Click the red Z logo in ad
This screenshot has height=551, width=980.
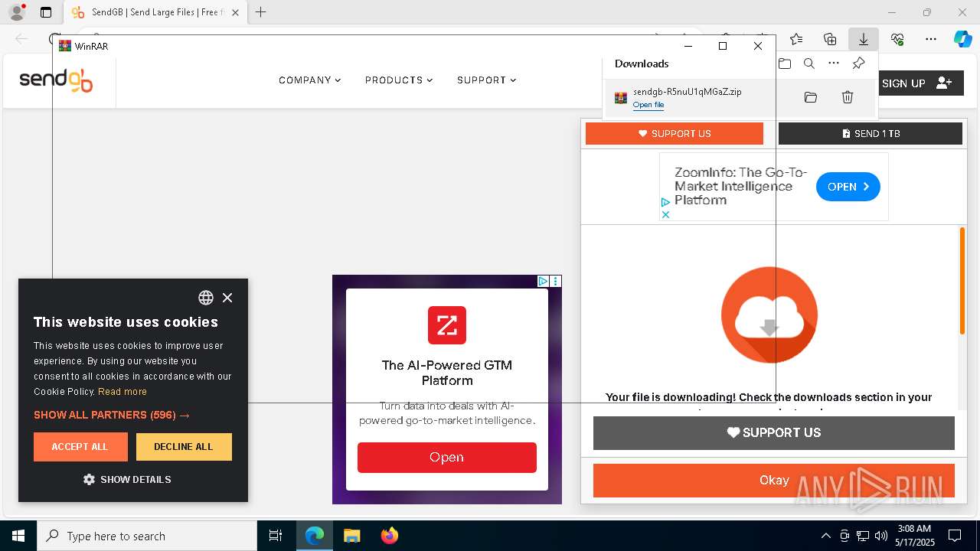point(447,325)
